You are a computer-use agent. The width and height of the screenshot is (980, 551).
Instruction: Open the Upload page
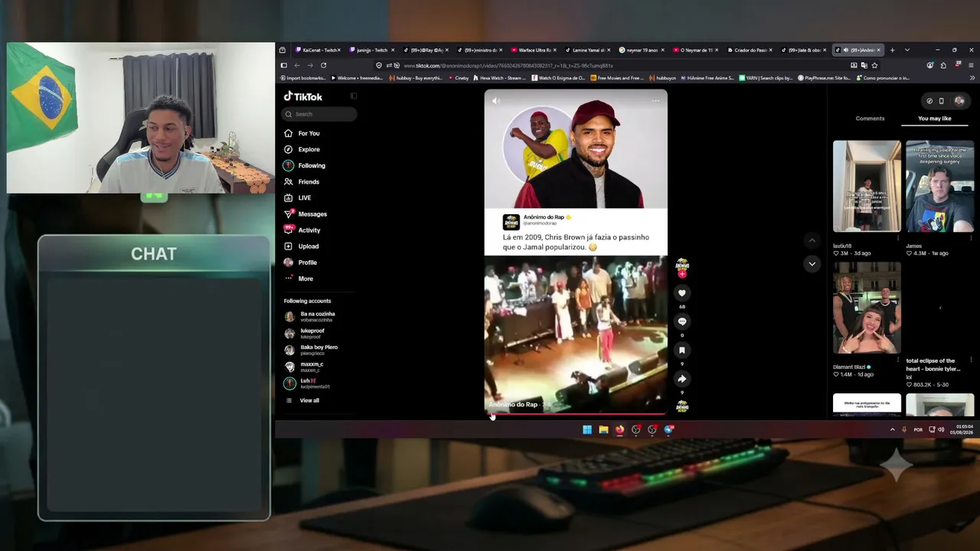(302, 246)
